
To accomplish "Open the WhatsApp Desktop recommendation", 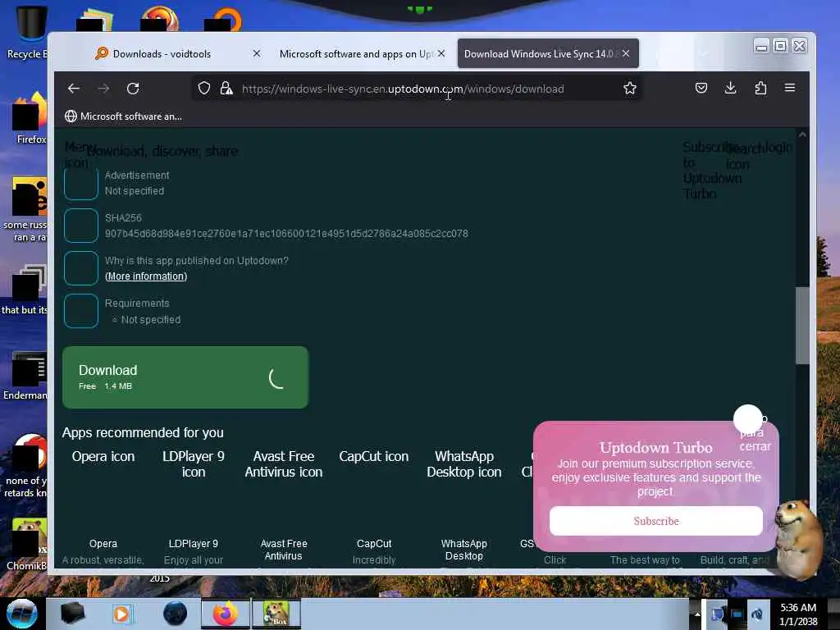I will point(464,550).
